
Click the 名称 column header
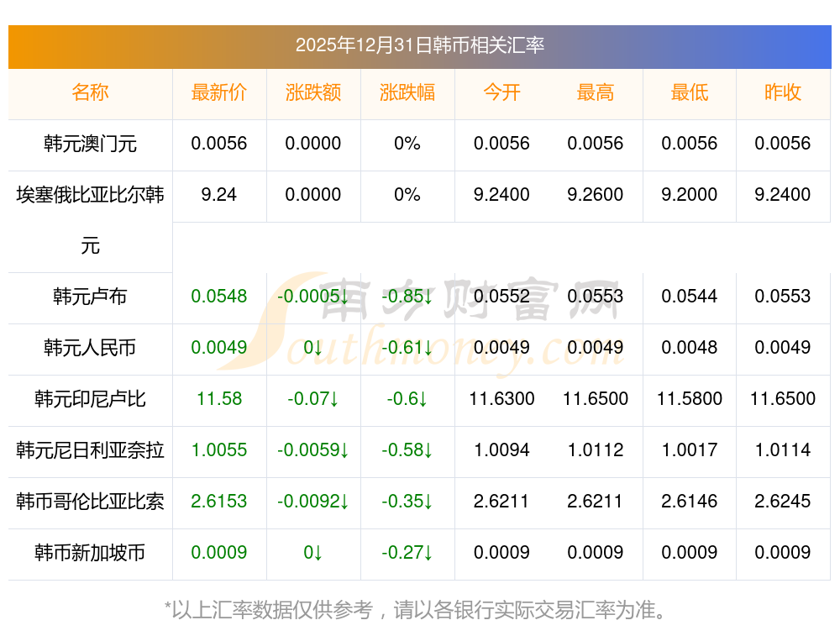90,92
